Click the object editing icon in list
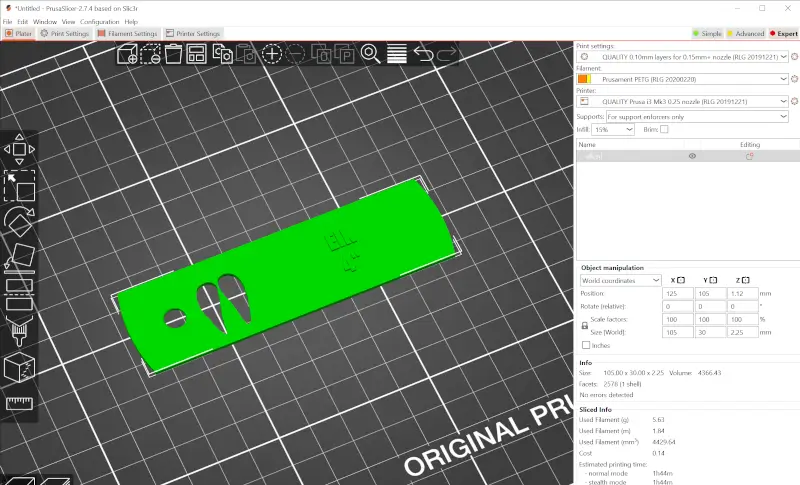The height and width of the screenshot is (485, 800). pos(749,156)
